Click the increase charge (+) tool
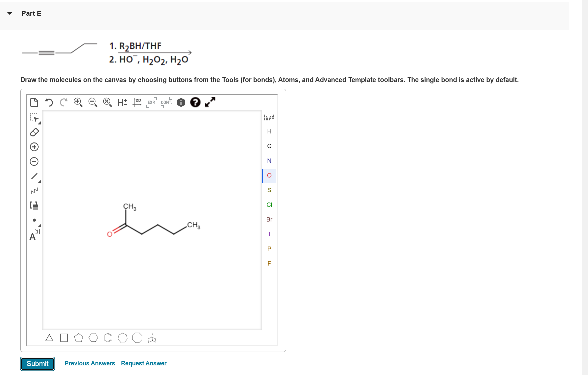This screenshot has height=375, width=588. point(34,147)
